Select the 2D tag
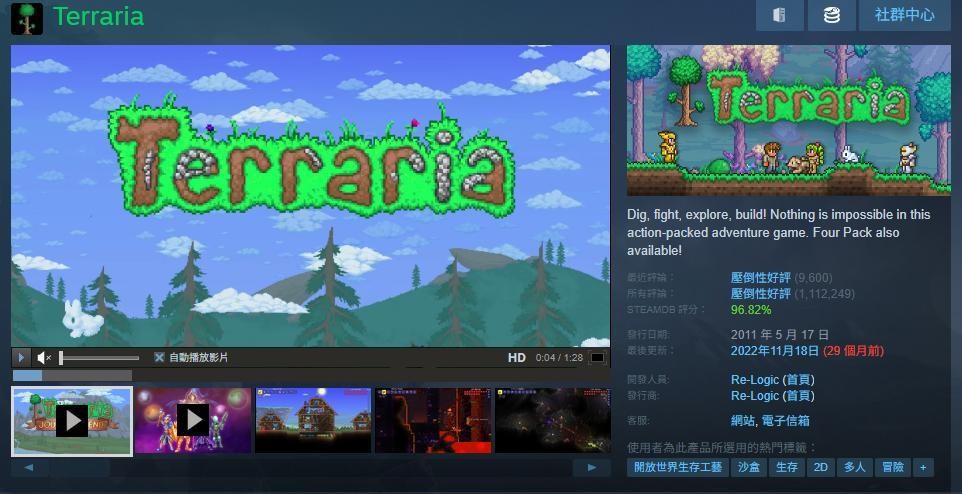Viewport: 962px width, 494px height. tap(821, 468)
